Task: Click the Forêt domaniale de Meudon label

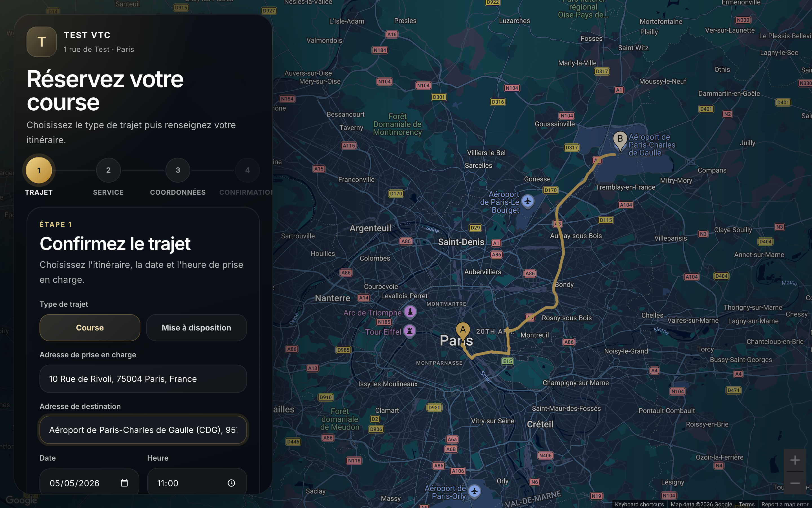Action: point(340,419)
